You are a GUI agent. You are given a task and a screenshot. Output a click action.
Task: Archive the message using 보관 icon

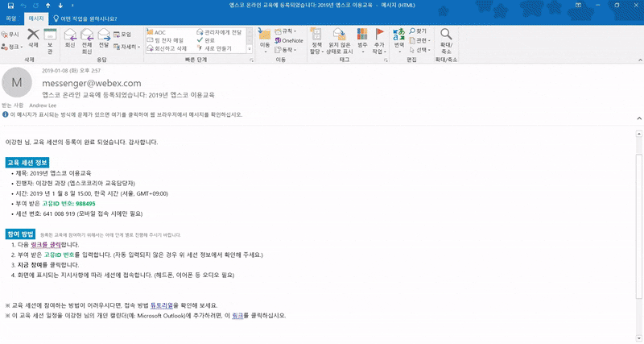[x=50, y=39]
